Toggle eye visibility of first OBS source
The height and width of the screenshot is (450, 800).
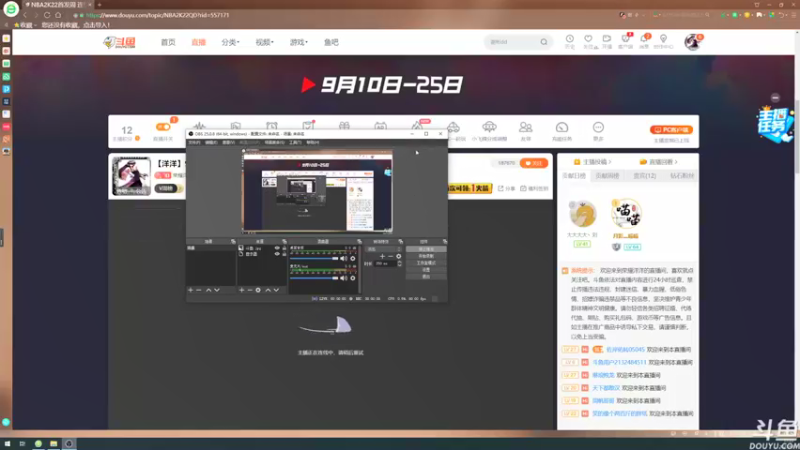(277, 248)
